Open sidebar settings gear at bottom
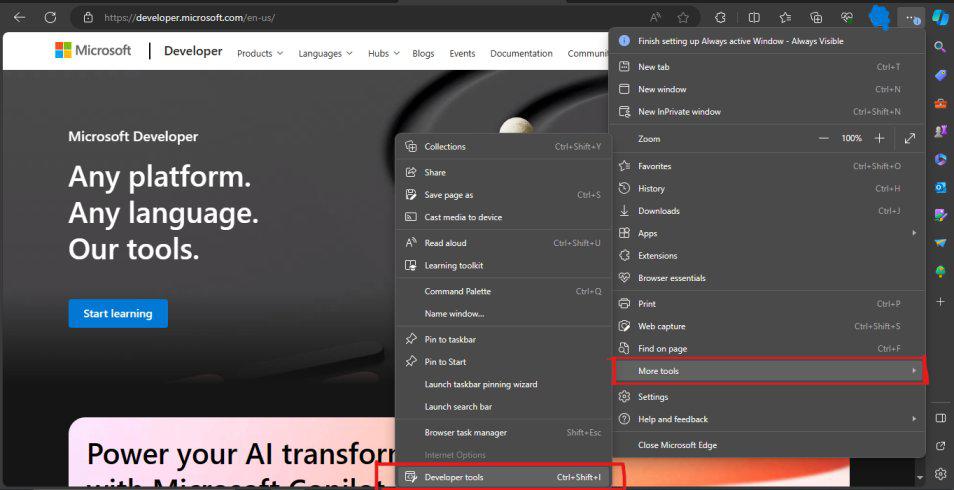 click(940, 474)
